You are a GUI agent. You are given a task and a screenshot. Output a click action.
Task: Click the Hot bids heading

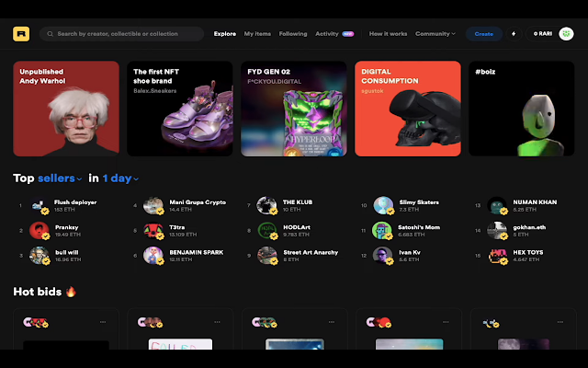click(45, 292)
